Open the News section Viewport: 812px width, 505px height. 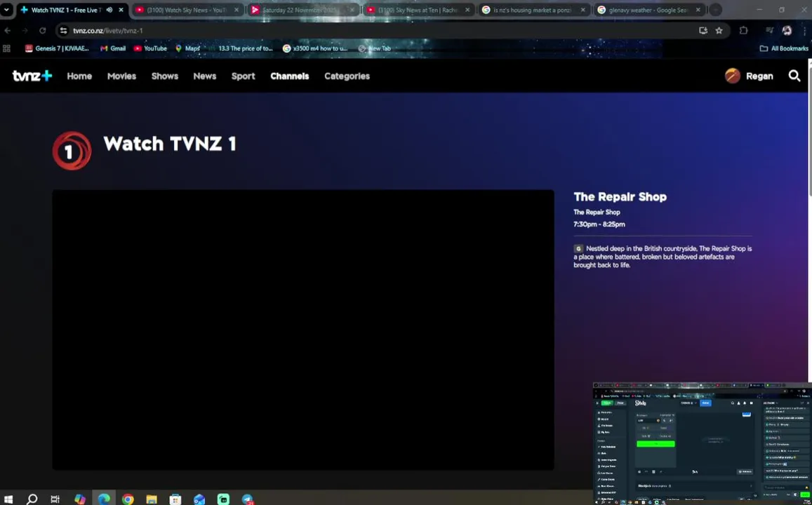(x=204, y=76)
